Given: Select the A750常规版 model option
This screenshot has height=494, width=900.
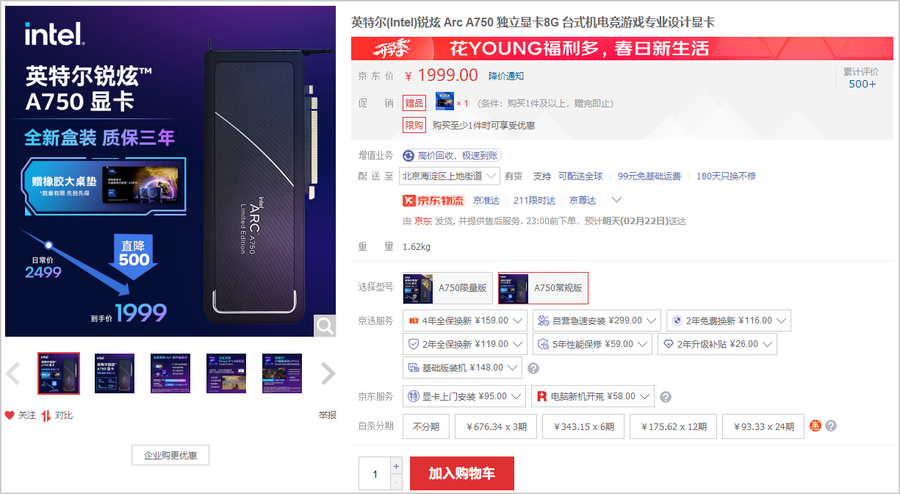Looking at the screenshot, I should 543,288.
